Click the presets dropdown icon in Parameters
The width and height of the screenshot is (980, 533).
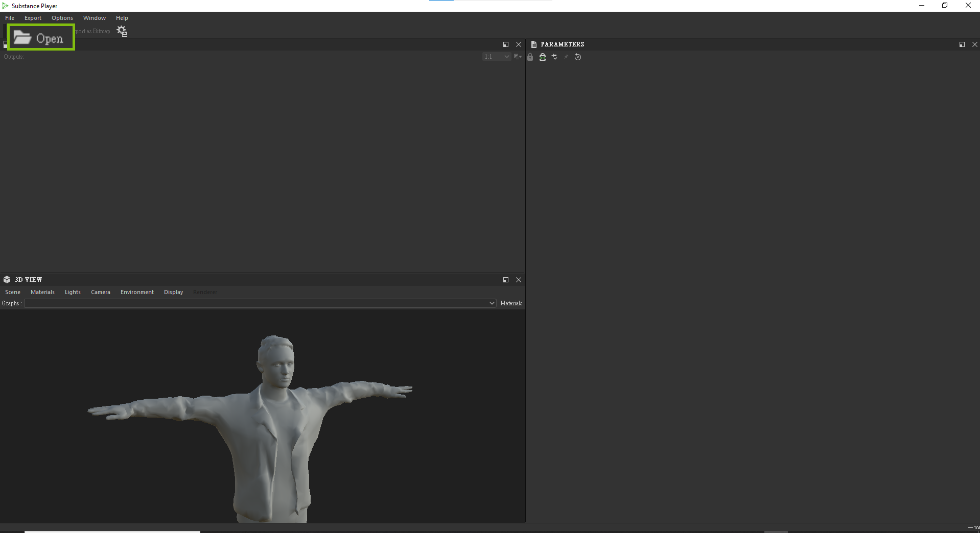point(555,57)
